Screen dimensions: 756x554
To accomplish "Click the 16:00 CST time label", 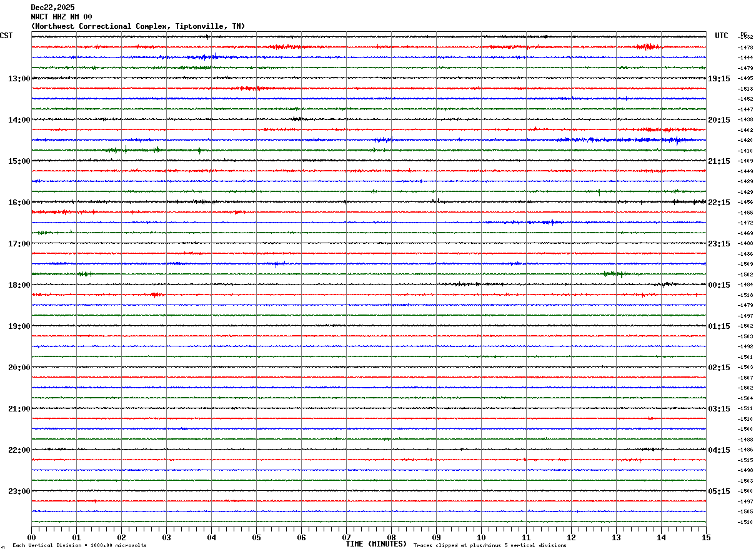I will click(19, 203).
